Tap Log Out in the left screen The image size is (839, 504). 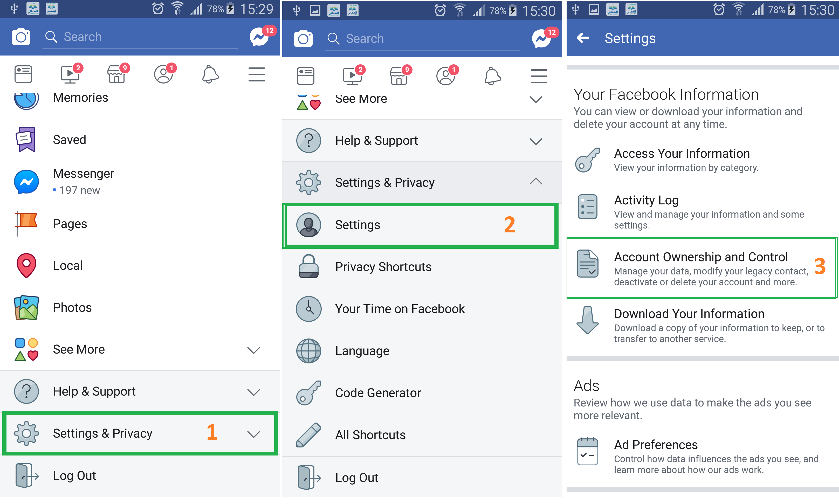point(140,475)
